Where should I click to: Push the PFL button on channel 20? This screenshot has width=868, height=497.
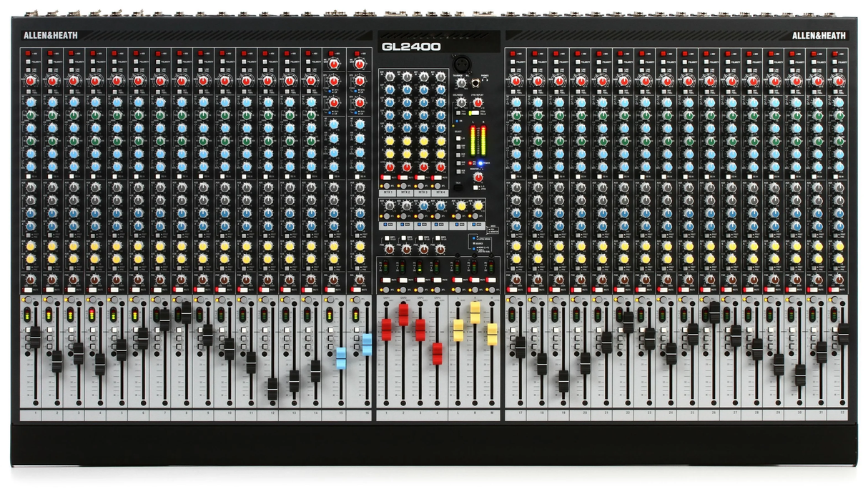coord(576,299)
